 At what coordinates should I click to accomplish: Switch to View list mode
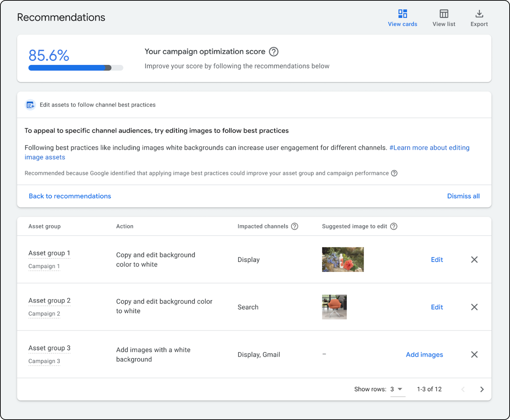(x=444, y=17)
